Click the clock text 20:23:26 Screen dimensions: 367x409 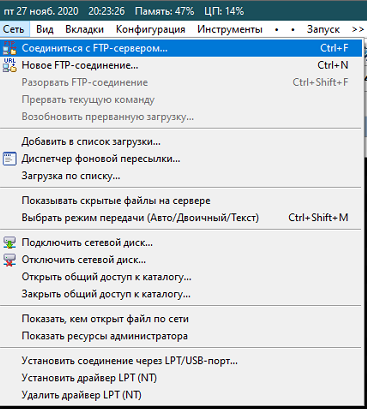107,11
